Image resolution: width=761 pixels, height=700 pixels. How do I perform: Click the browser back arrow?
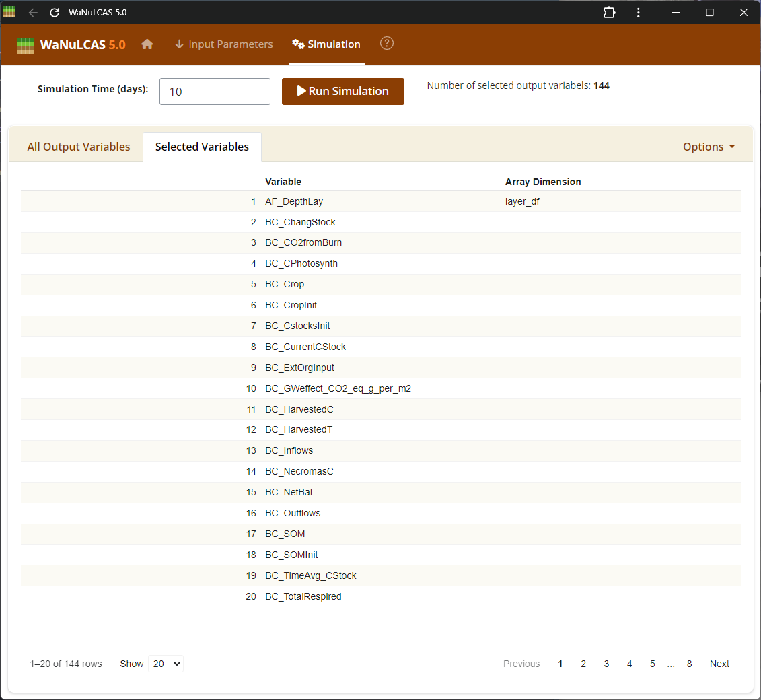[33, 13]
